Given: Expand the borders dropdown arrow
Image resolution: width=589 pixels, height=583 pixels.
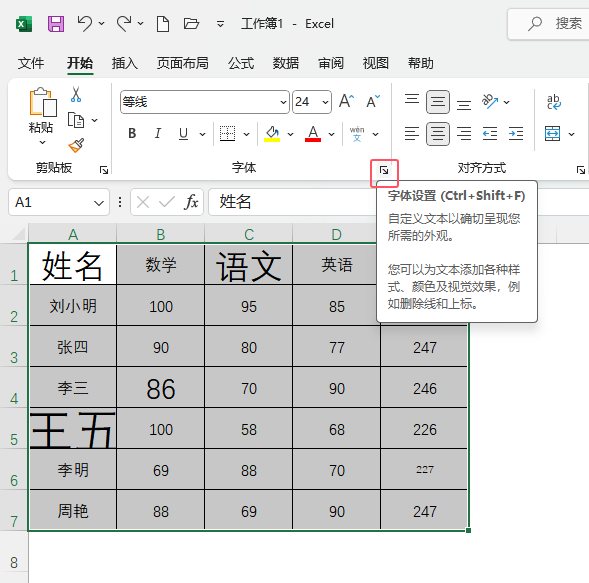Looking at the screenshot, I should [246, 134].
